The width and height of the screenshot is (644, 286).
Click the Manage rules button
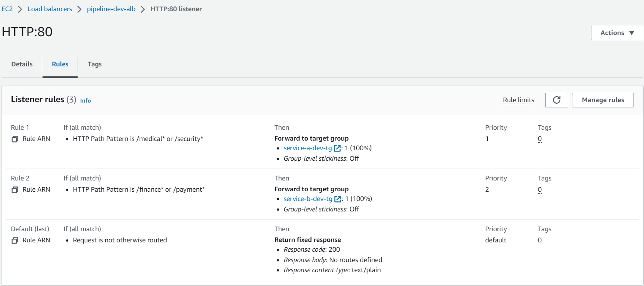coord(603,100)
